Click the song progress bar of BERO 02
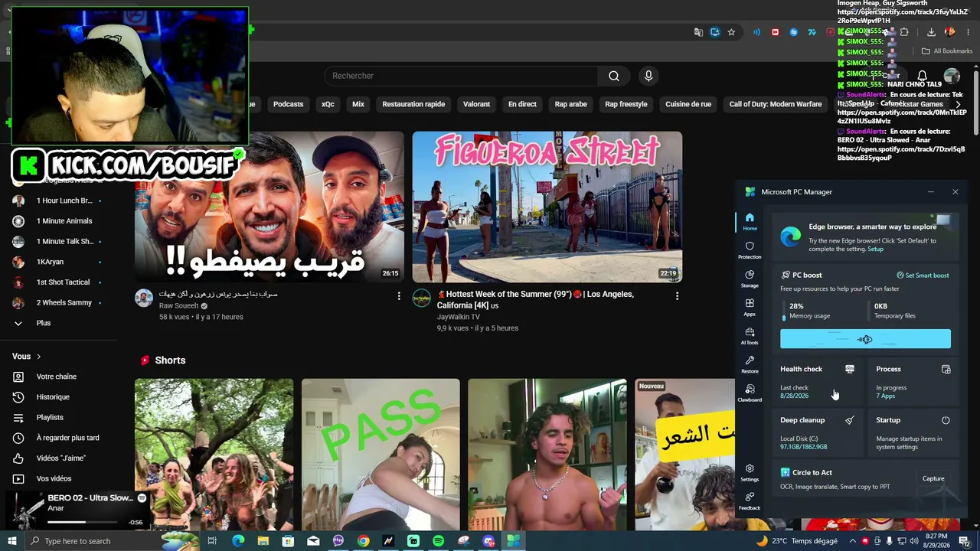980x551 pixels. coord(83,522)
